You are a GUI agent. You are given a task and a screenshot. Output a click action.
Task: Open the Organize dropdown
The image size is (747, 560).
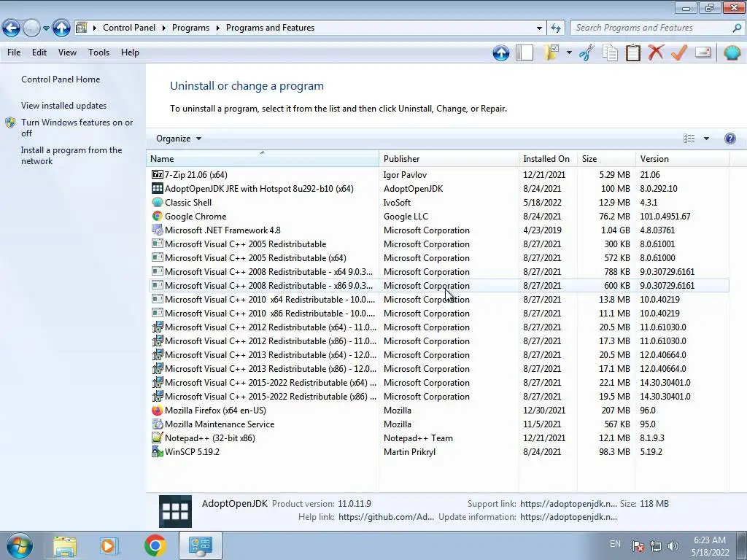click(179, 139)
